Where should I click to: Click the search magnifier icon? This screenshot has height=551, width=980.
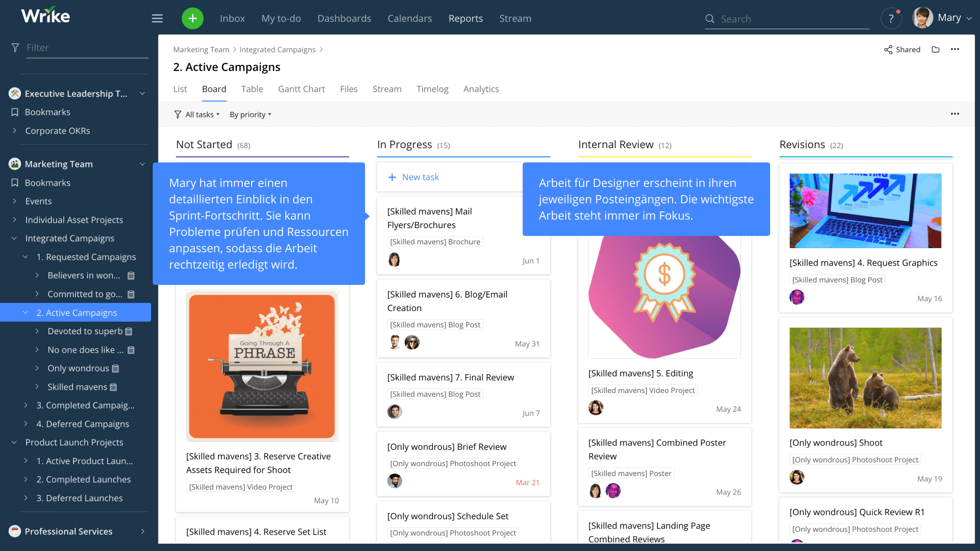710,19
